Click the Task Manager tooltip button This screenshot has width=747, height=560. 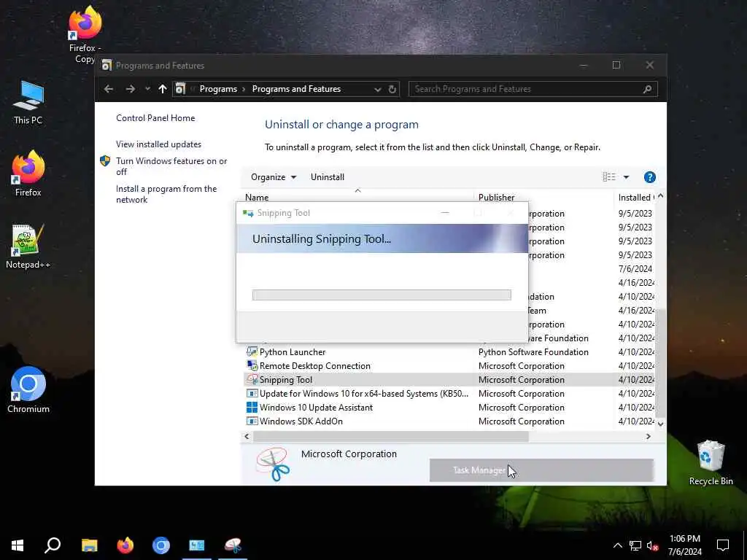(541, 470)
